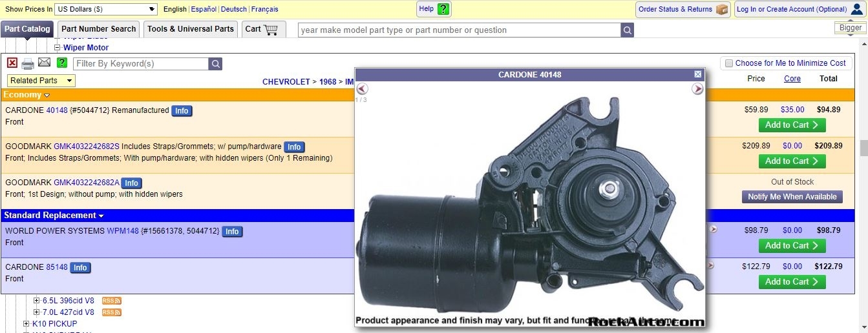Image resolution: width=868 pixels, height=333 pixels.
Task: Click part number link 85148
Action: pyautogui.click(x=57, y=267)
